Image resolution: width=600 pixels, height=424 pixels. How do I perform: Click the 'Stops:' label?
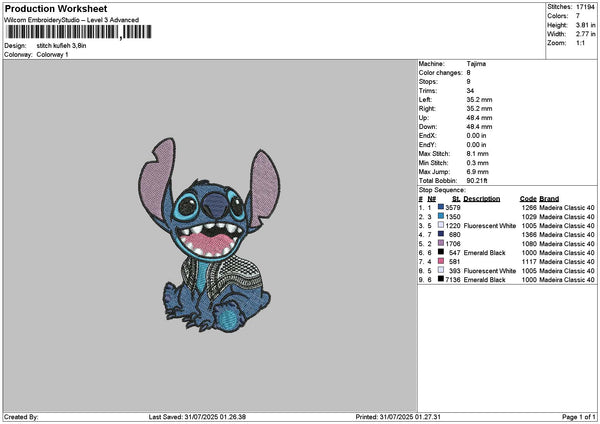coord(428,82)
